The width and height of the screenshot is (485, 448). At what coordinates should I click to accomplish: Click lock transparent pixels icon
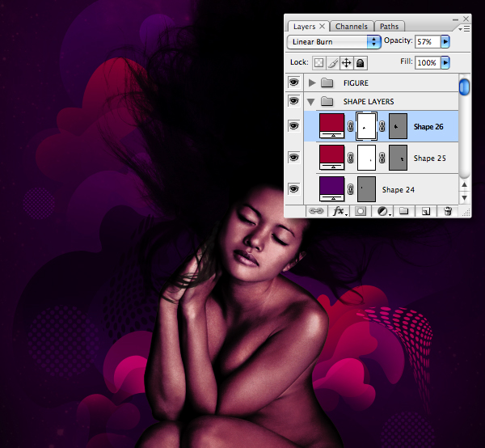click(319, 63)
